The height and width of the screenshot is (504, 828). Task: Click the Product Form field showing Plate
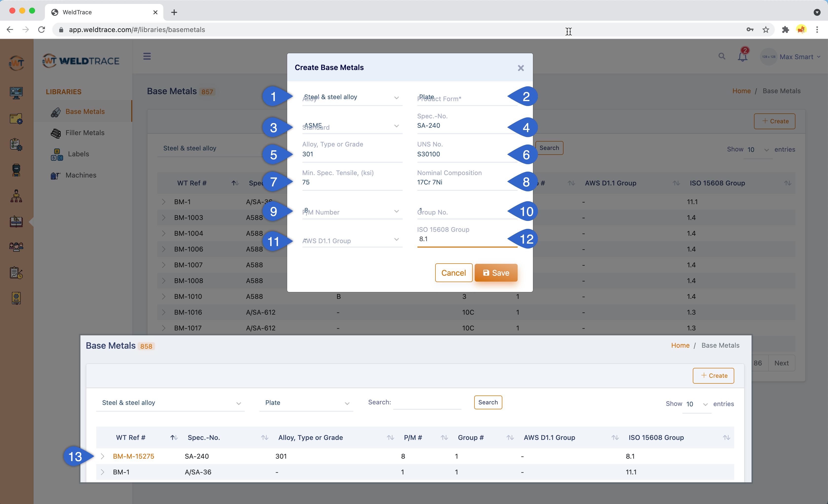467,97
